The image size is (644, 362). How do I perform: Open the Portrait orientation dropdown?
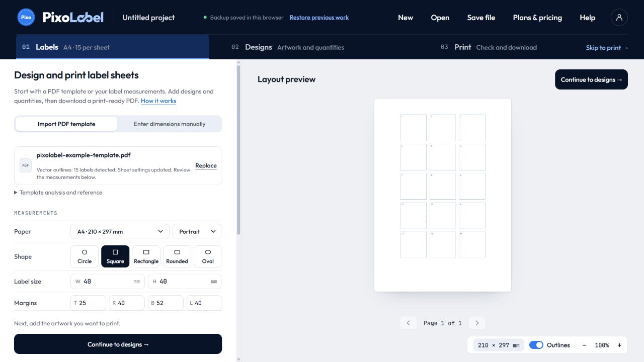pyautogui.click(x=197, y=232)
